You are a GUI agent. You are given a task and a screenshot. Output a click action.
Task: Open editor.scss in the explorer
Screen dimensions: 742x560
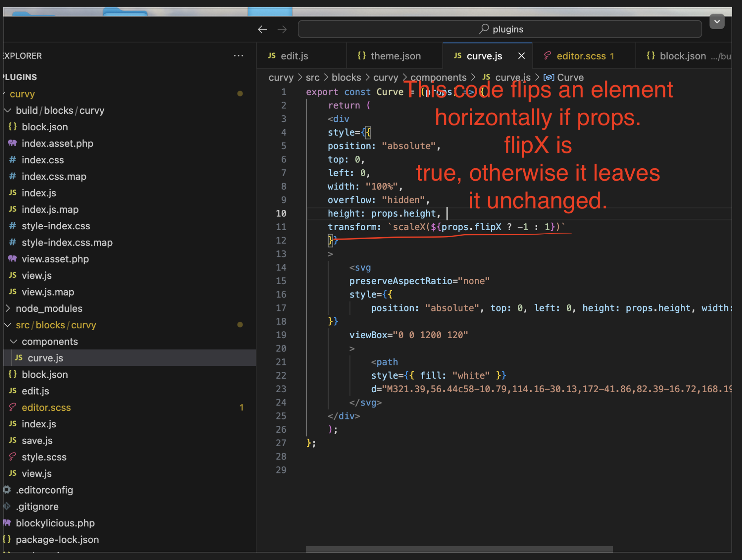[x=130, y=407]
